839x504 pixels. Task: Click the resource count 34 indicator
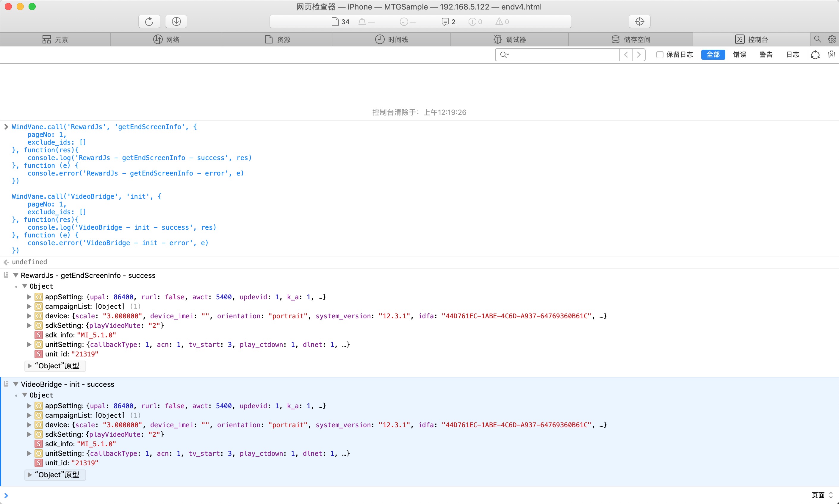340,22
